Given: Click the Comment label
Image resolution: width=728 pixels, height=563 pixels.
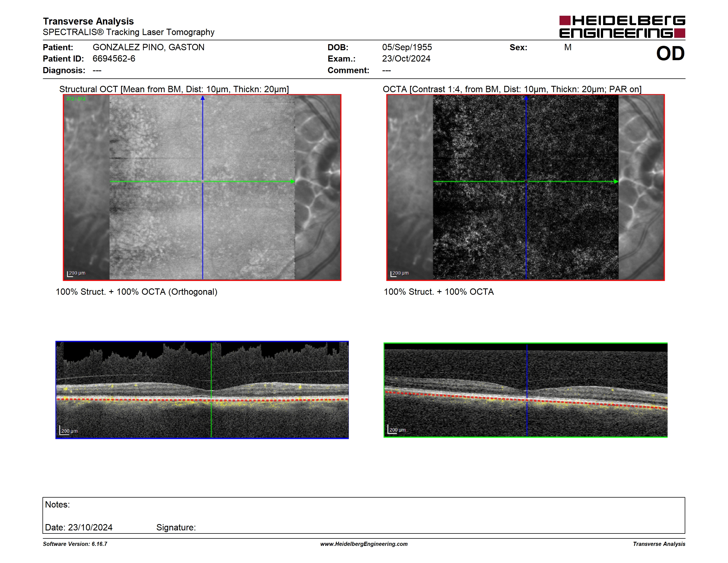Looking at the screenshot, I should pos(348,70).
